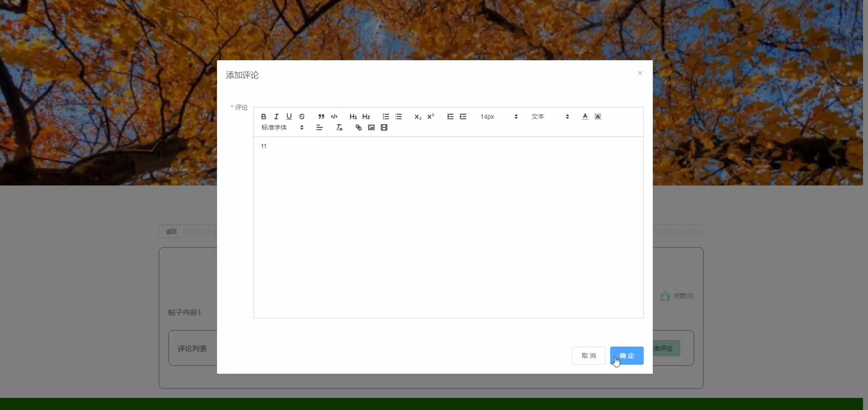
Task: Toggle subscript formatting
Action: point(418,117)
